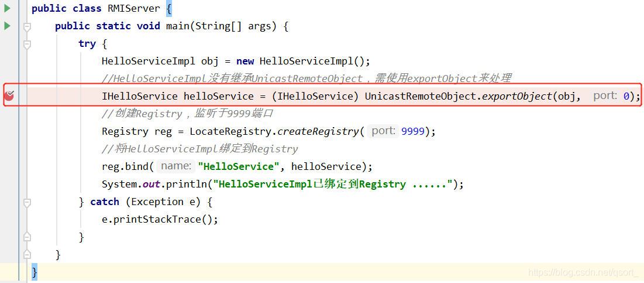Click the "HelloService" string literal
The height and width of the screenshot is (283, 644).
pos(239,166)
